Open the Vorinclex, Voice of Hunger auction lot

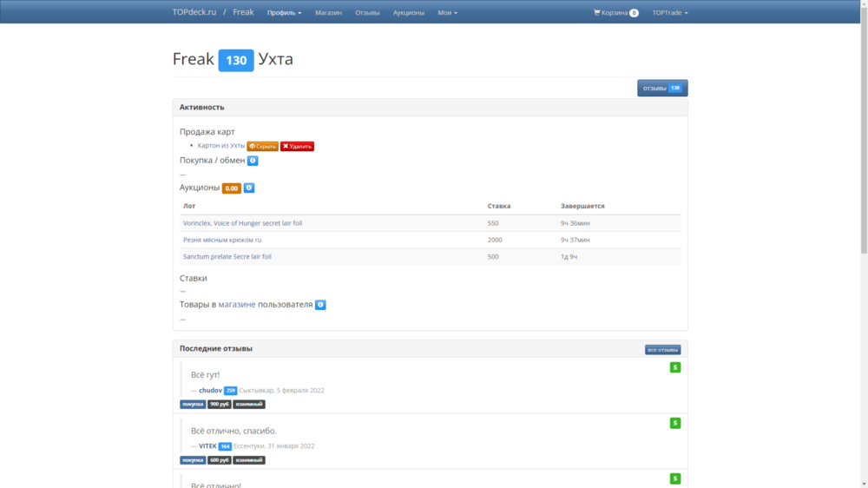[242, 223]
